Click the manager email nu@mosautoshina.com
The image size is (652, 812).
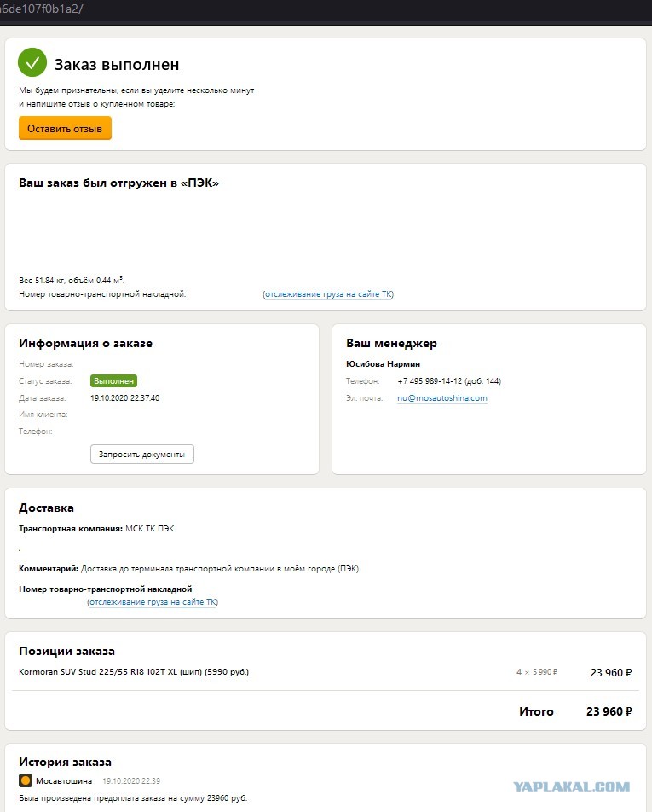(x=442, y=398)
